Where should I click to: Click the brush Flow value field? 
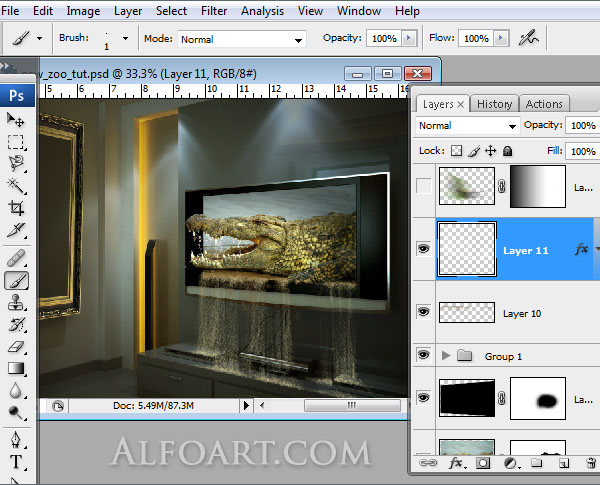476,38
